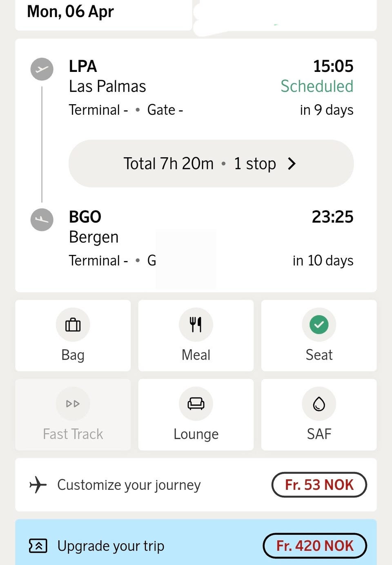Tap the fork and knife Meal icon

point(196,325)
